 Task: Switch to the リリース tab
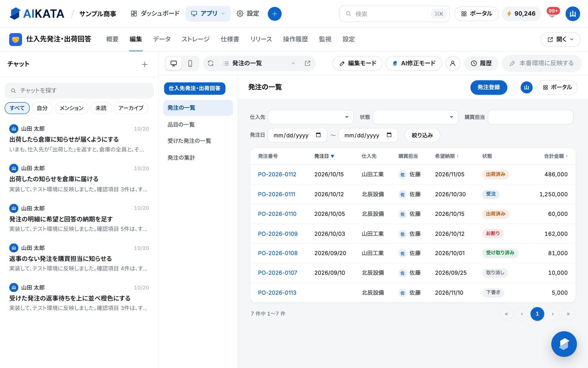pyautogui.click(x=261, y=39)
